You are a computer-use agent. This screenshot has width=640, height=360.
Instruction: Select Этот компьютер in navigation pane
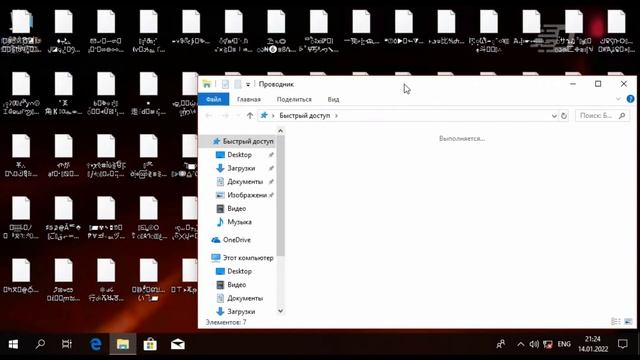pyautogui.click(x=242, y=258)
